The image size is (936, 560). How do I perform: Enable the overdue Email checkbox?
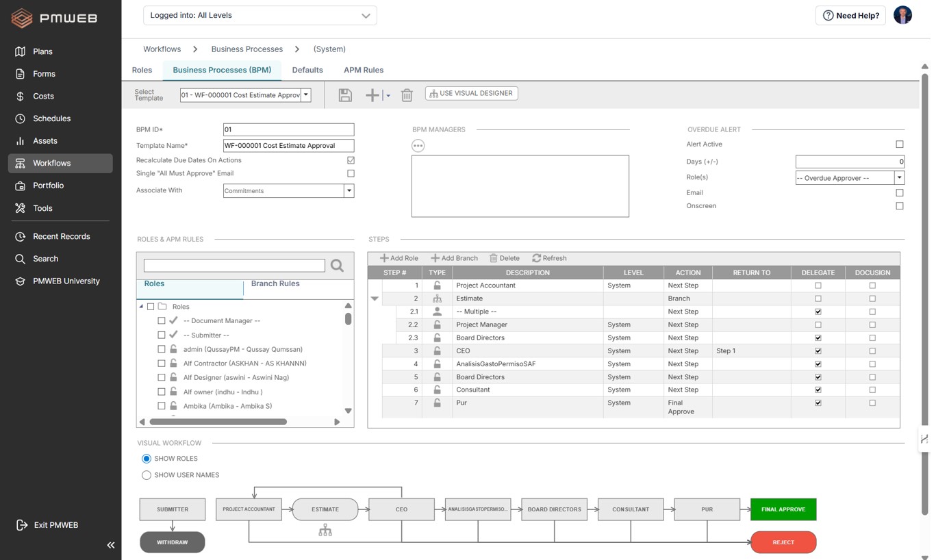click(x=900, y=193)
